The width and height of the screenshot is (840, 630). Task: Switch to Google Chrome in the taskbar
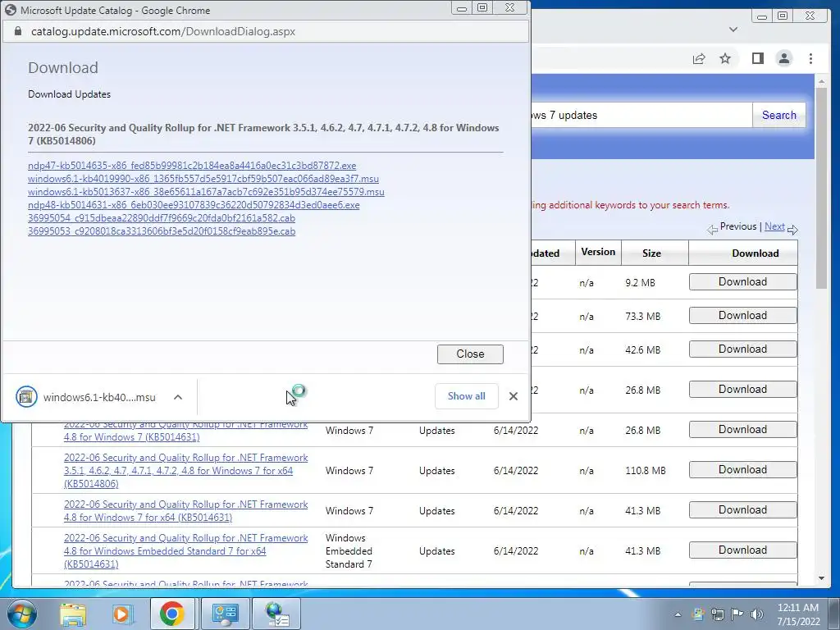coord(172,614)
